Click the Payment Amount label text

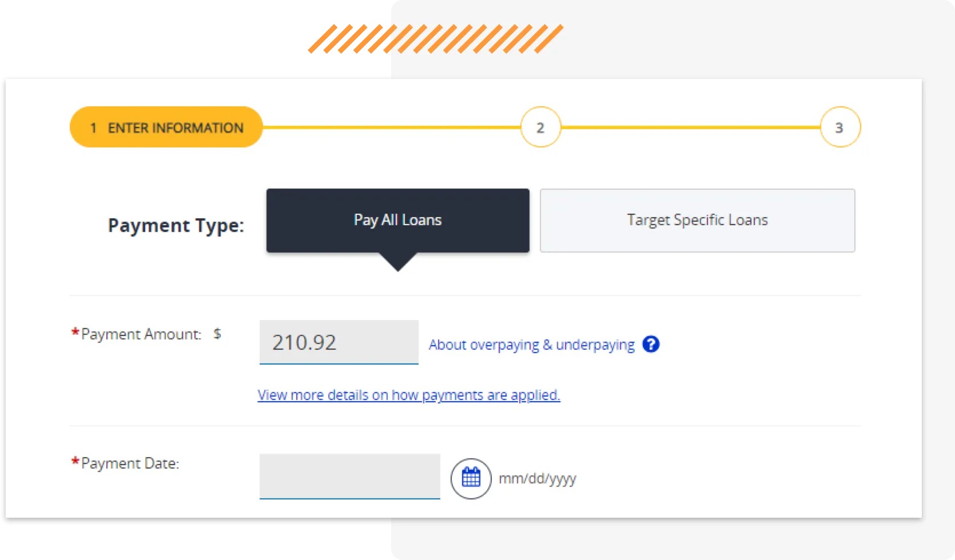click(141, 334)
